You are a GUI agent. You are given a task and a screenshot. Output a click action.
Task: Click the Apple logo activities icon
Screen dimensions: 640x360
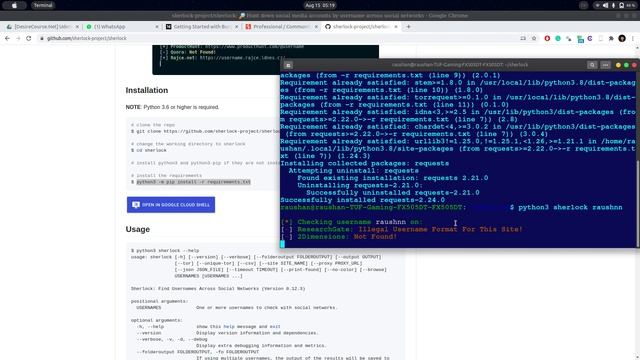pos(14,5)
